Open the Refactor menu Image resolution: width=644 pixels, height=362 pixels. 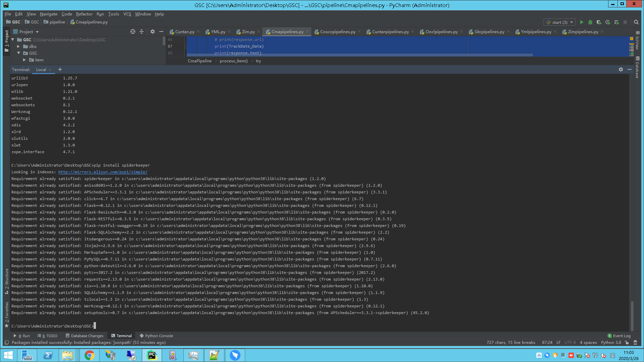[84, 14]
